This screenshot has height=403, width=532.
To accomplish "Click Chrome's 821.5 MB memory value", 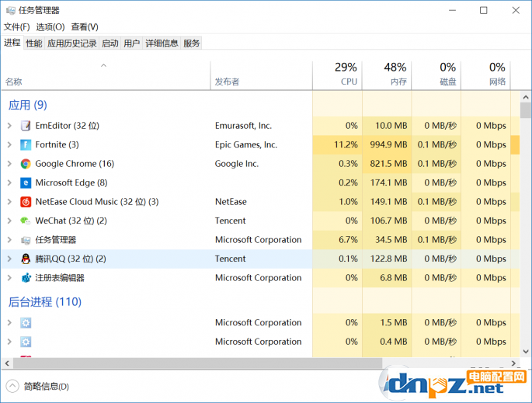I will tap(388, 164).
